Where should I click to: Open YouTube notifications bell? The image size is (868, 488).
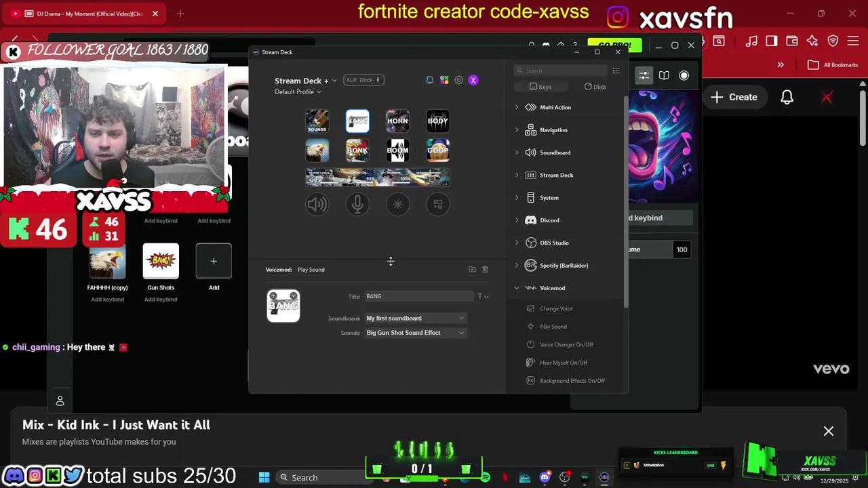[x=787, y=97]
